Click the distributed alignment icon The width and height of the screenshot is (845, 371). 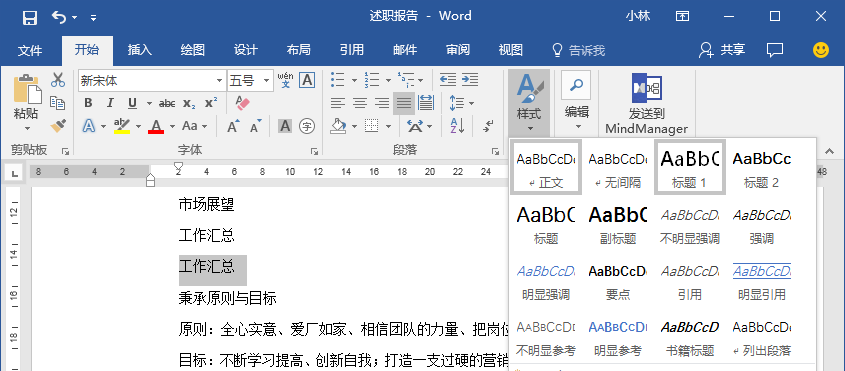[426, 102]
